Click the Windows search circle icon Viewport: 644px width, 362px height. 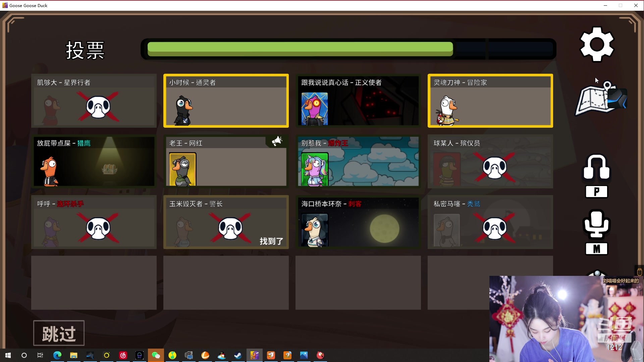pyautogui.click(x=24, y=355)
